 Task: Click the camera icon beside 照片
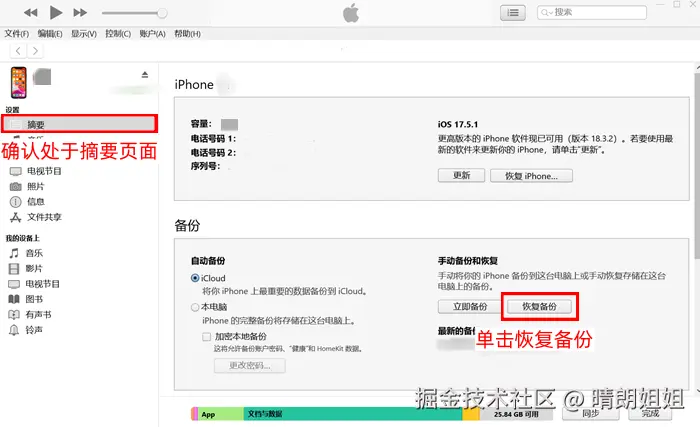[16, 187]
